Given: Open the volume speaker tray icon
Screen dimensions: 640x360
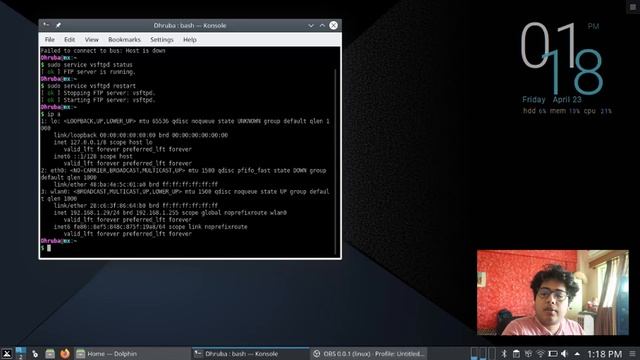Looking at the screenshot, I should [x=564, y=354].
